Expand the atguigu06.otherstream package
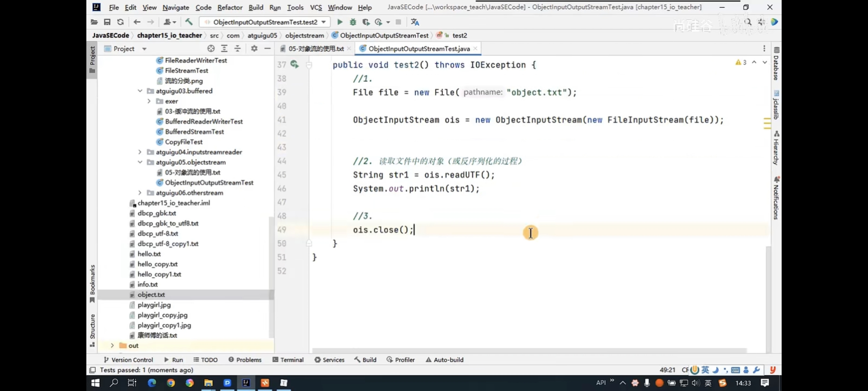The height and width of the screenshot is (391, 868). pos(140,193)
